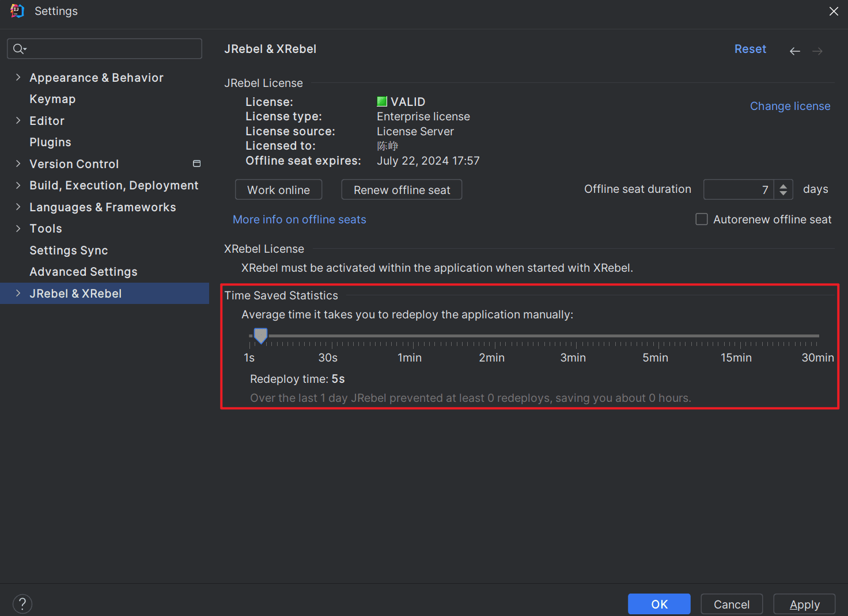Click the 'XRebel License' section heading
The image size is (848, 616).
(264, 249)
